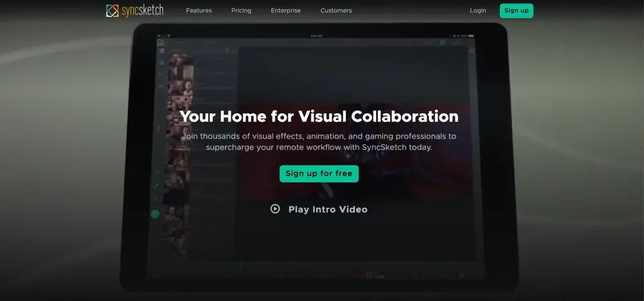644x301 pixels.
Task: Click the Sign up button in header
Action: [516, 11]
